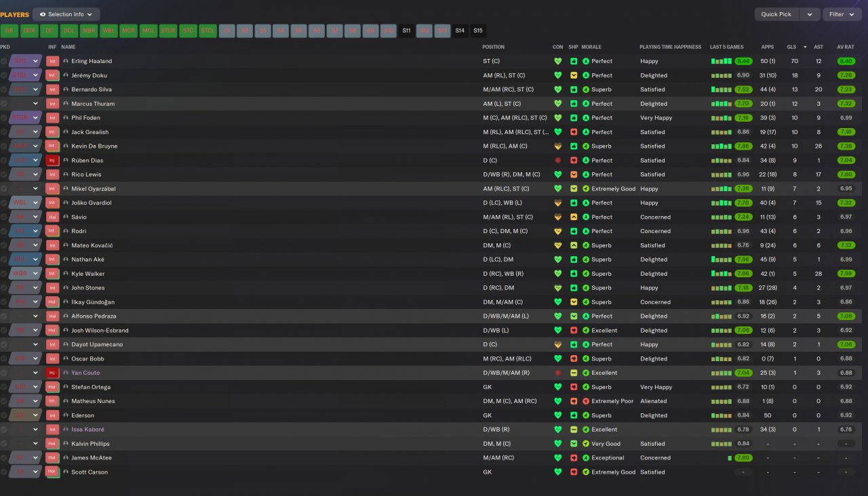Click the morale icon for Bernardo Silva
The height and width of the screenshot is (496, 868).
pos(586,89)
